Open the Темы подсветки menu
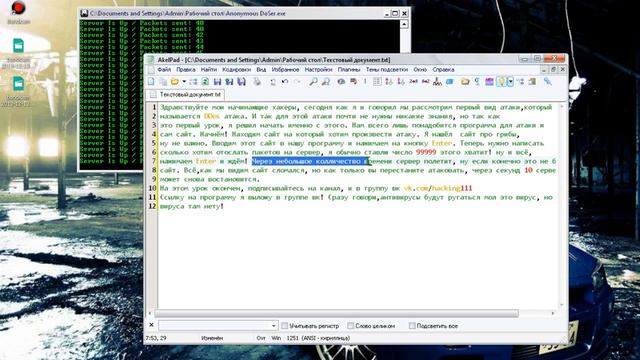This screenshot has height=360, width=640. [387, 70]
